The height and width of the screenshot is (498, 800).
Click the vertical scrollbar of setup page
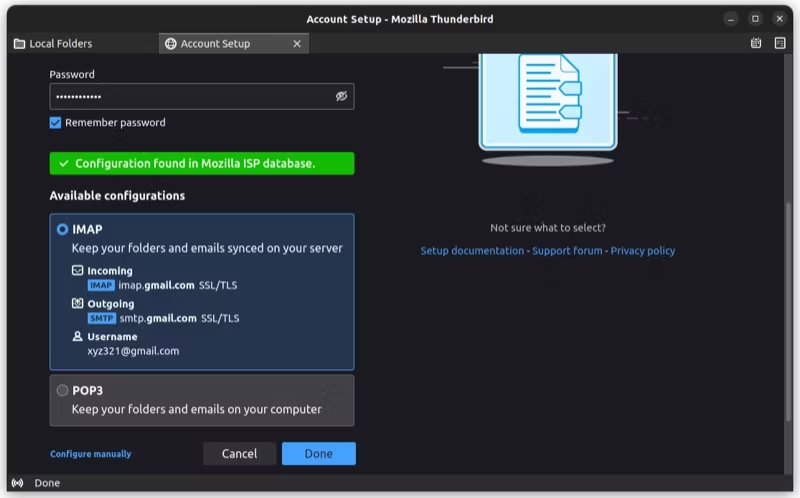(x=788, y=311)
